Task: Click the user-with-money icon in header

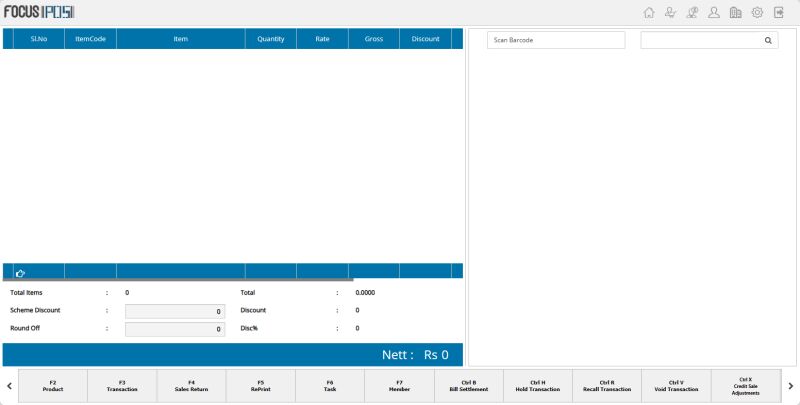Action: (692, 13)
